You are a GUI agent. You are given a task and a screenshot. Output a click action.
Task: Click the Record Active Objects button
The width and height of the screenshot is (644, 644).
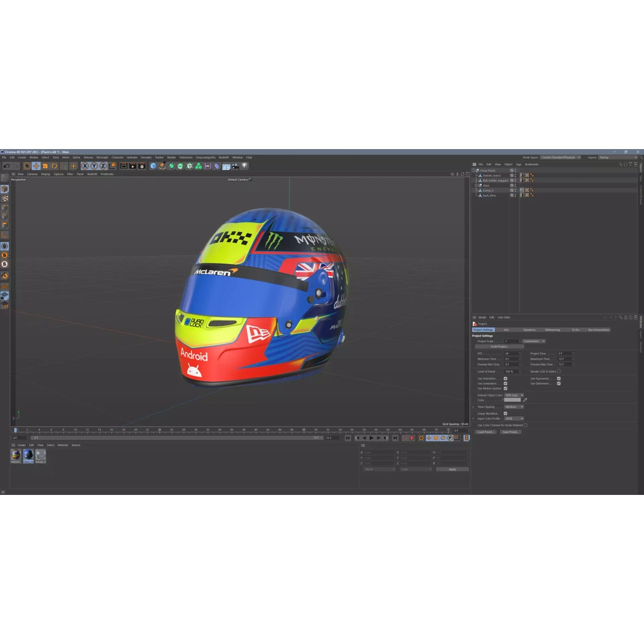404,438
